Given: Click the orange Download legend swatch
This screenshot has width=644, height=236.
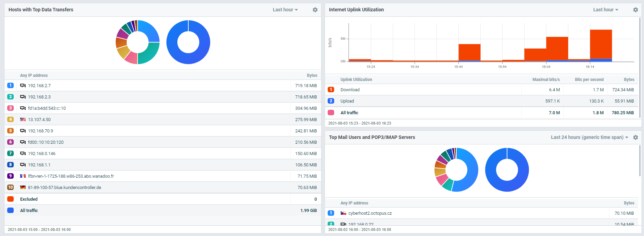Looking at the screenshot, I should (331, 90).
